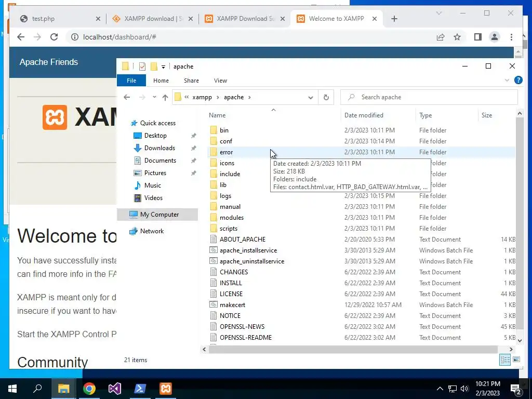Open the File menu tab
The image size is (532, 399).
pyautogui.click(x=131, y=81)
